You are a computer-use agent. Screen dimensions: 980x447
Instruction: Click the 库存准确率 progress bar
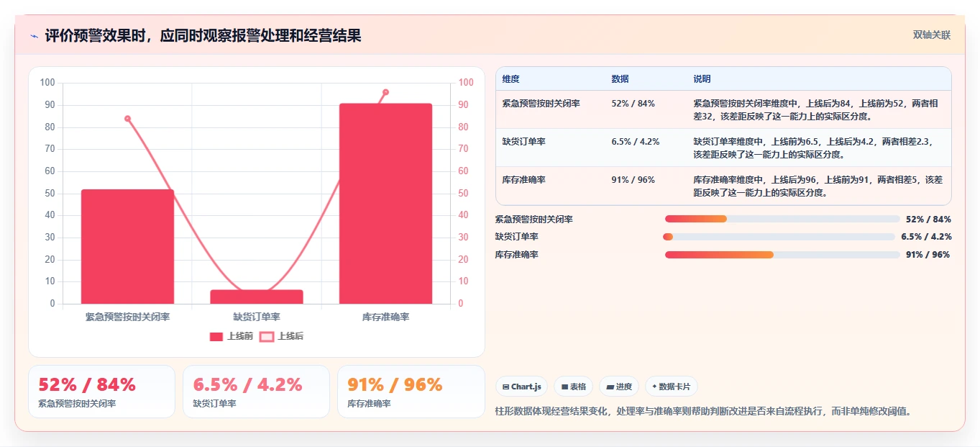[x=782, y=255]
